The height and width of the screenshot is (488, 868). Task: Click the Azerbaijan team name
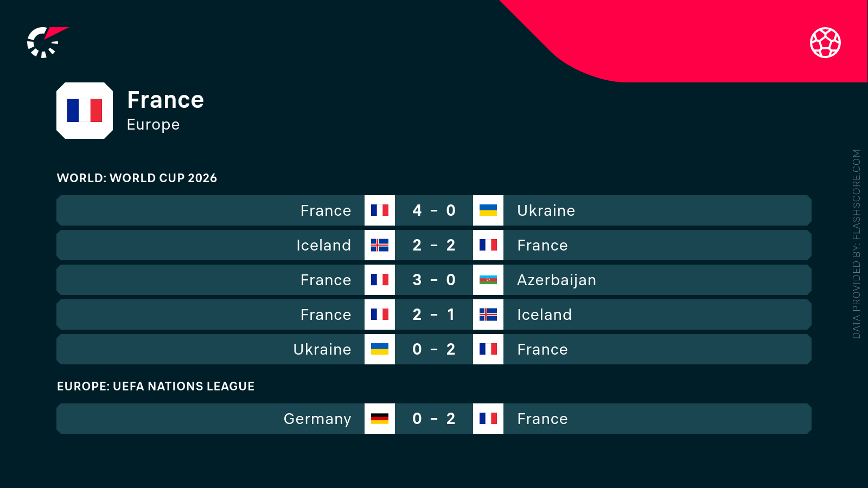556,280
